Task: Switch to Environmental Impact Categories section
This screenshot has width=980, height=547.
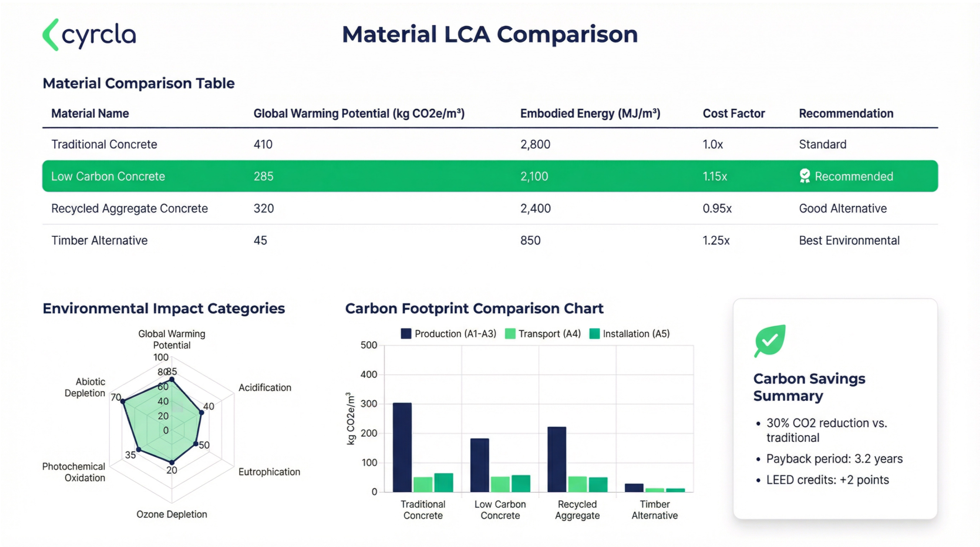Action: (x=164, y=308)
